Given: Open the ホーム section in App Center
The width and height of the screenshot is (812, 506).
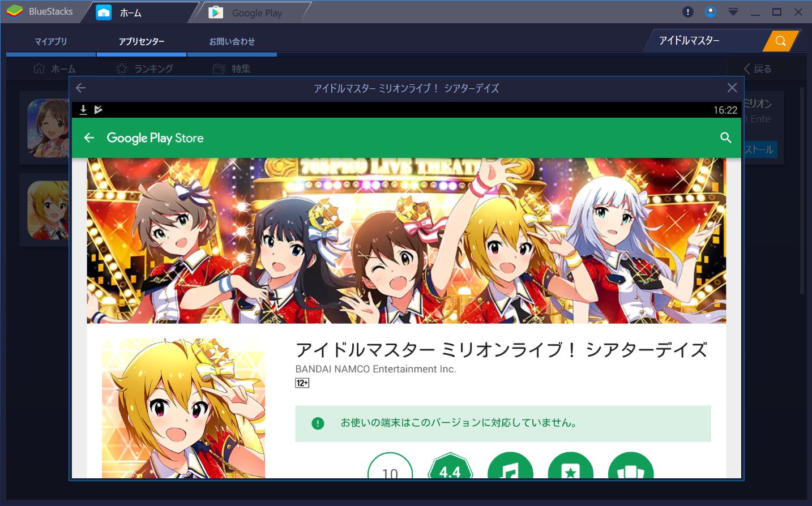Looking at the screenshot, I should pos(55,68).
